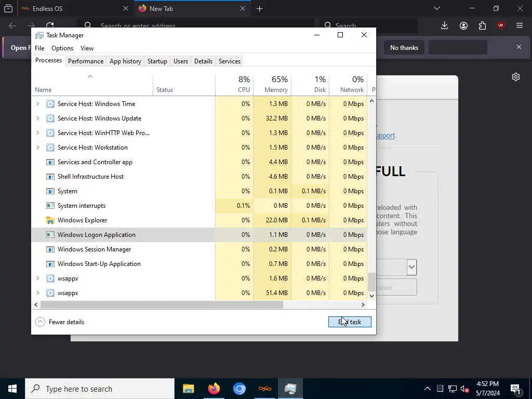This screenshot has width=532, height=399.
Task: Click the blue Chromium icon in taskbar
Action: [239, 389]
